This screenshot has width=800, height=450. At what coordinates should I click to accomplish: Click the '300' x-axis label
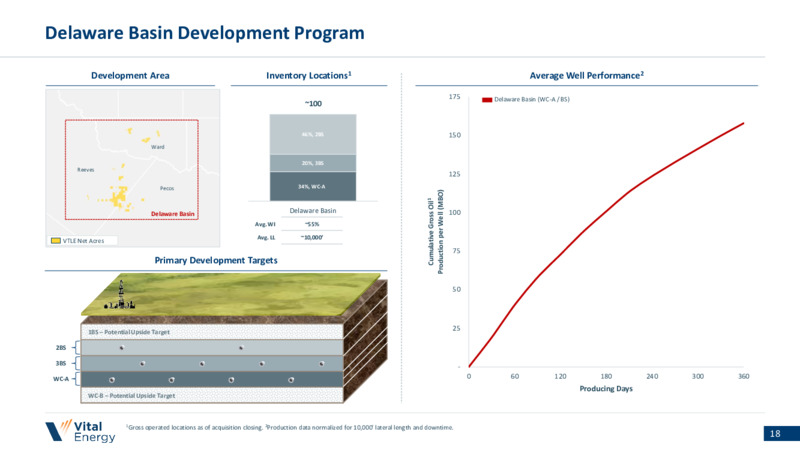pyautogui.click(x=698, y=377)
